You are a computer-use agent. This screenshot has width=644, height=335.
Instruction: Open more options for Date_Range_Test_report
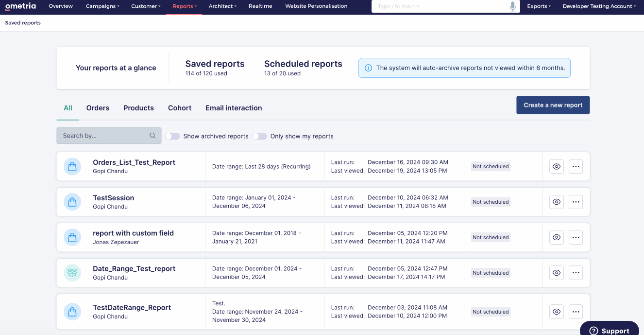point(576,273)
